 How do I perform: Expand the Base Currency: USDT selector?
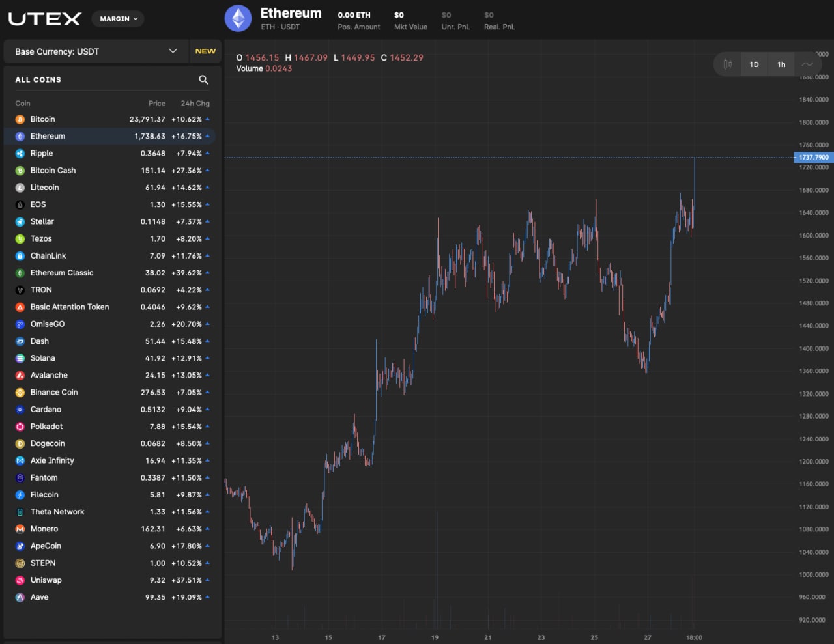click(96, 51)
